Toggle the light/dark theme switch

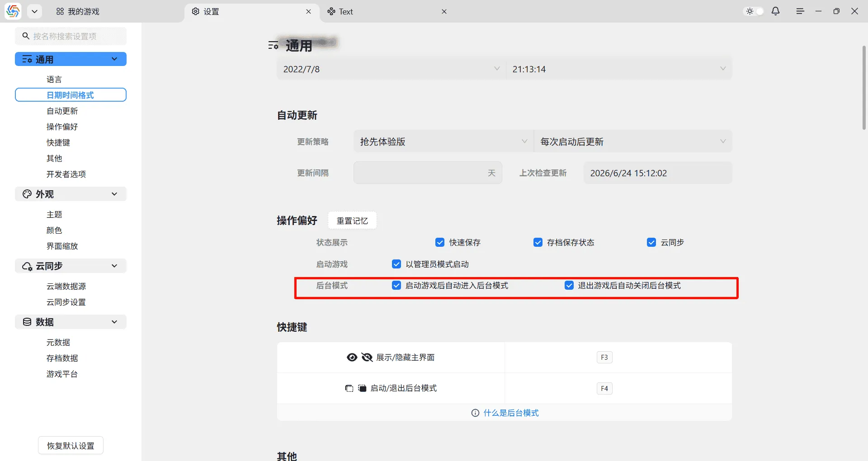(754, 11)
